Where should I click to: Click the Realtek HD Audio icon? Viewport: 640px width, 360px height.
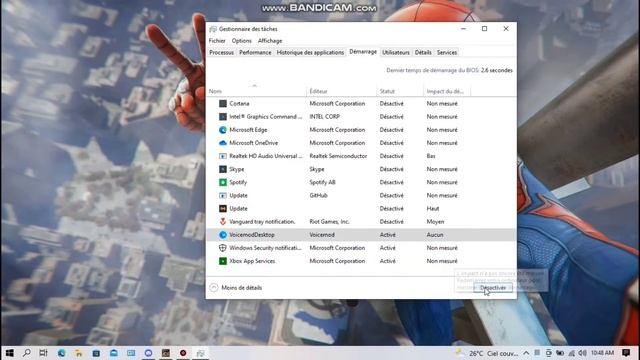223,156
